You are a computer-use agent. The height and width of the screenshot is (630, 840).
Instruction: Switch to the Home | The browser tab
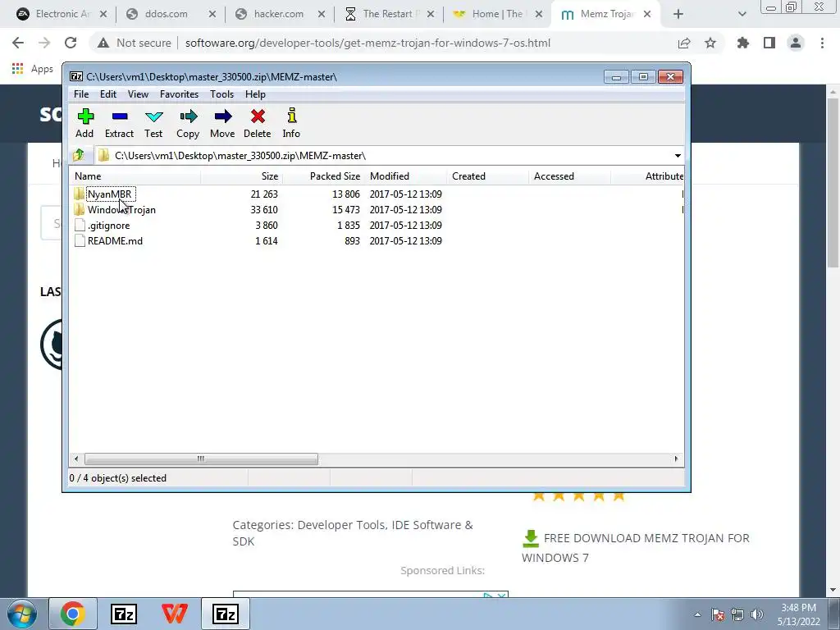(497, 14)
